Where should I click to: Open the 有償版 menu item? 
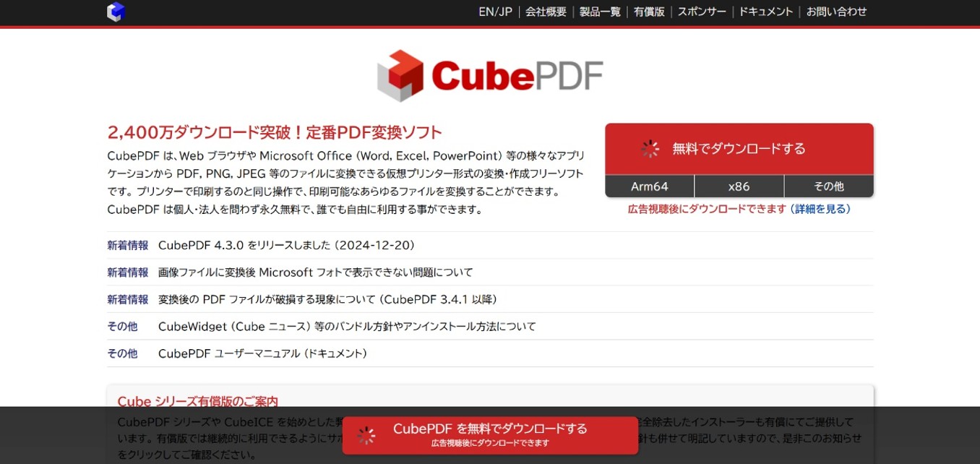(648, 12)
